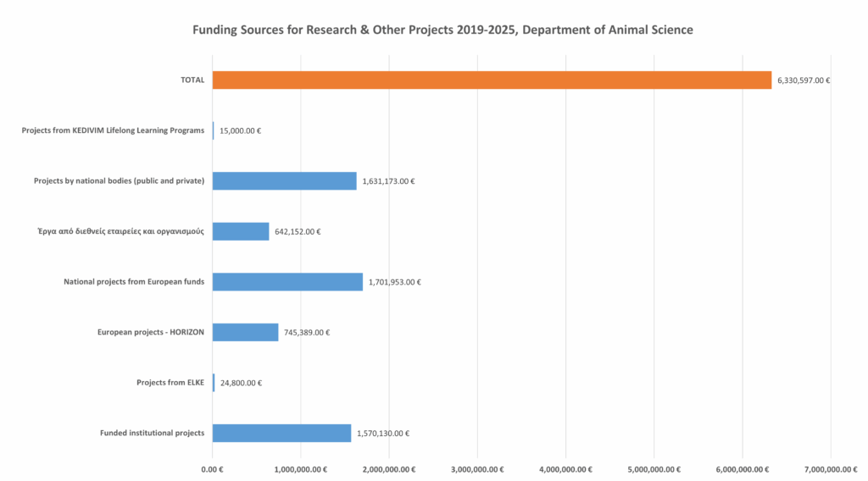Click the 1,570,130.00 € data label
This screenshot has height=481, width=868.
coord(383,434)
